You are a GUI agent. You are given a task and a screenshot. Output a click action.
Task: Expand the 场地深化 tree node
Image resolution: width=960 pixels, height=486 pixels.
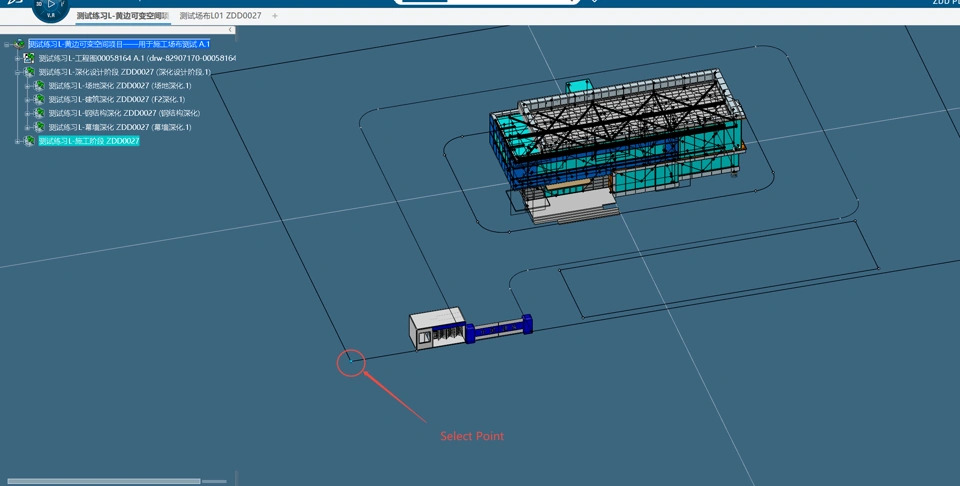click(27, 86)
